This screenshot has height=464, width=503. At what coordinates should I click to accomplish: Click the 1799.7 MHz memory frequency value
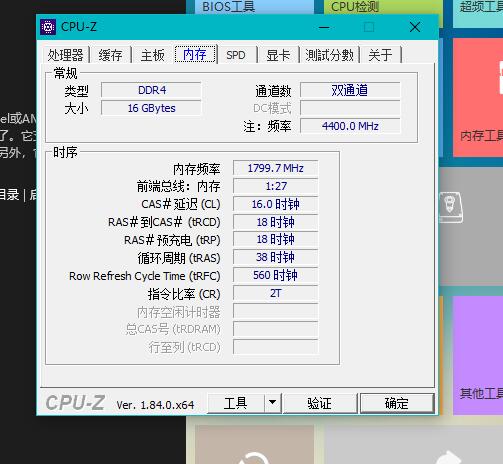[276, 168]
